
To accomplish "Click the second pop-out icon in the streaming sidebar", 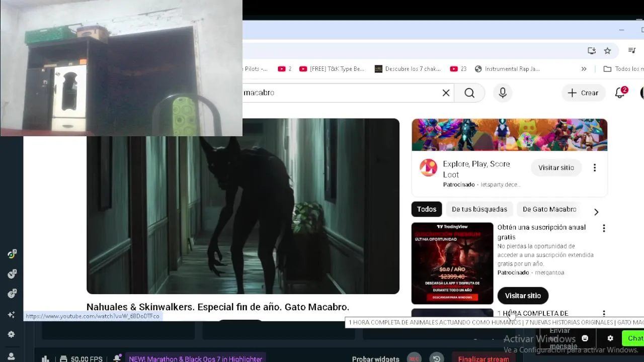I will click(x=12, y=274).
